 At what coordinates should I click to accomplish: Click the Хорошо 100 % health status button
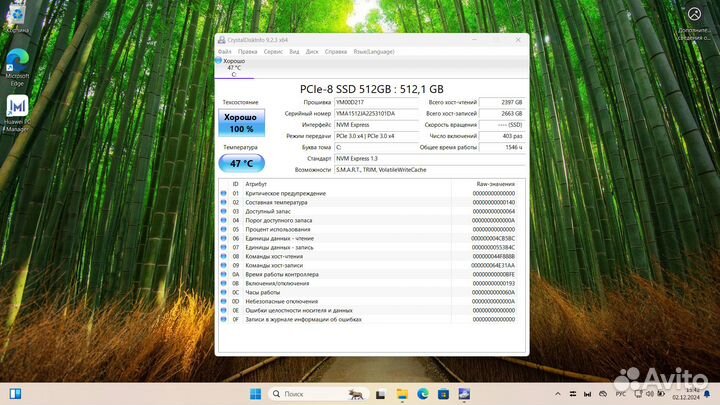(242, 123)
